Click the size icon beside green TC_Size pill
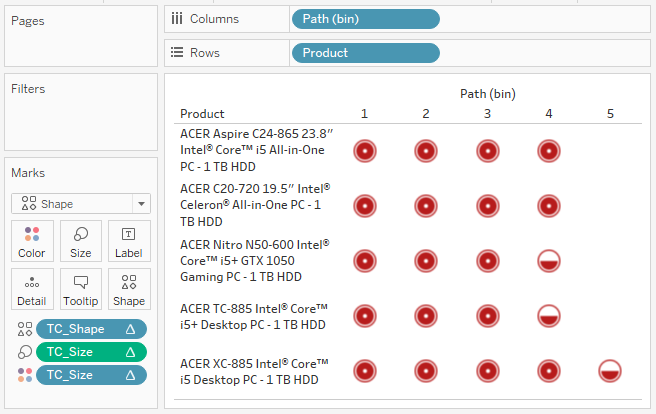Screen dimensions: 656x414 (x=25, y=352)
